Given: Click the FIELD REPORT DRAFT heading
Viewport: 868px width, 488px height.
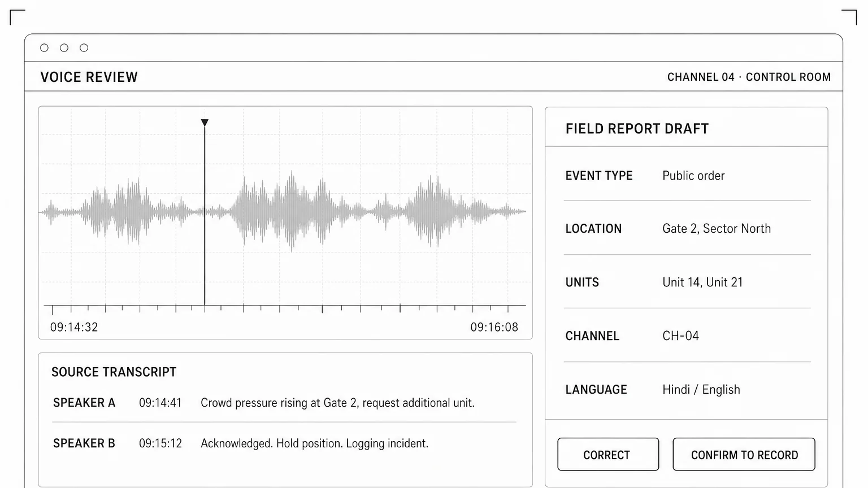Looking at the screenshot, I should tap(637, 129).
